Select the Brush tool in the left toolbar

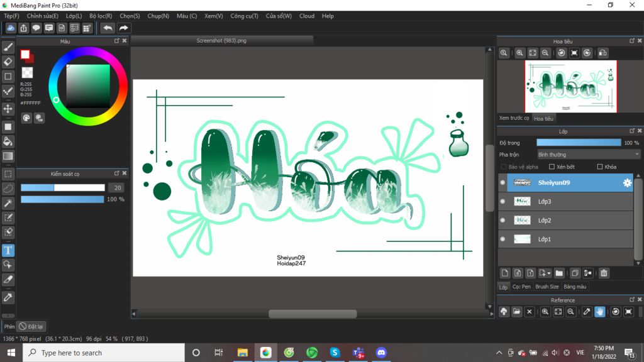(x=8, y=47)
